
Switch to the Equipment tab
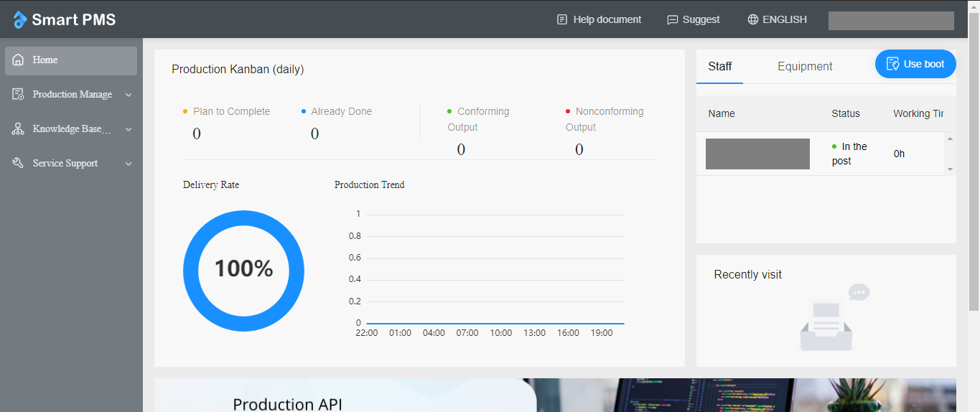pos(805,67)
